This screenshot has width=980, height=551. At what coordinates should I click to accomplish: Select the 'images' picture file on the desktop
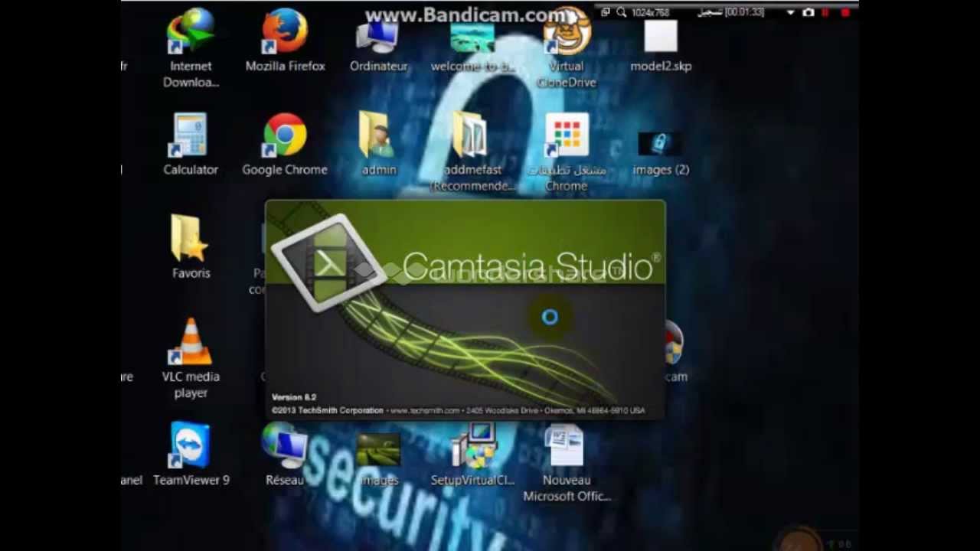tap(378, 459)
